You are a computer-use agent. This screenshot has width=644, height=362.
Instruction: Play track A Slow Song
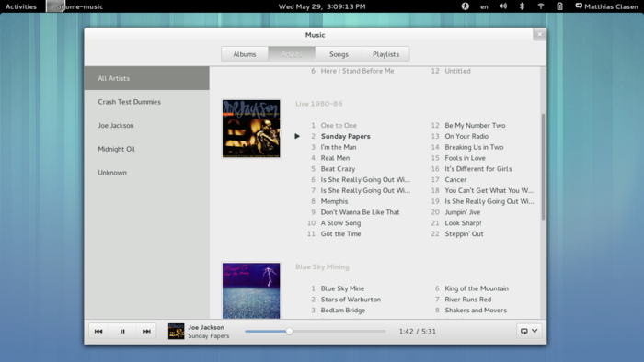pyautogui.click(x=341, y=223)
